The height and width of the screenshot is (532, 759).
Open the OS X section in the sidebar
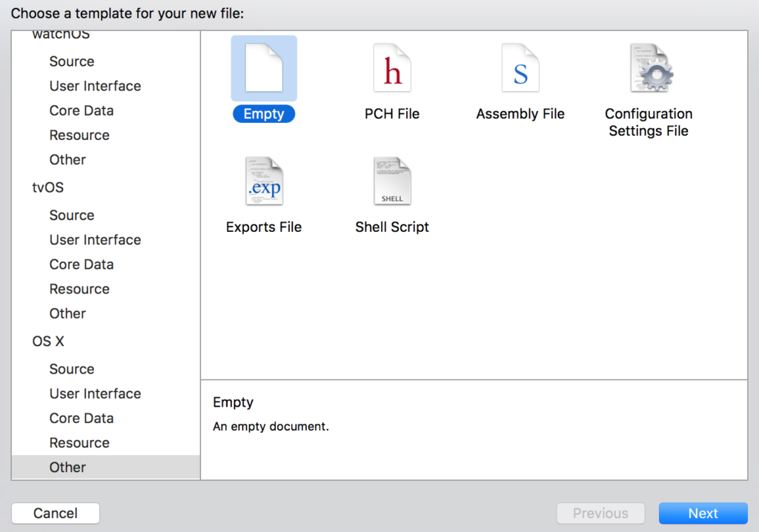click(47, 341)
